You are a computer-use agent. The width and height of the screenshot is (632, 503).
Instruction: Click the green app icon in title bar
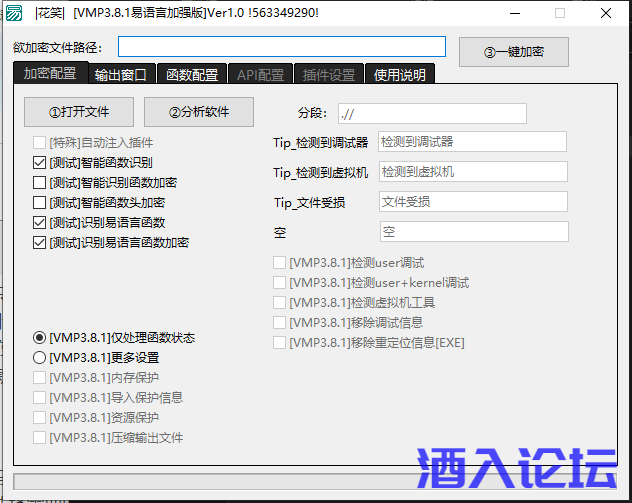(14, 13)
